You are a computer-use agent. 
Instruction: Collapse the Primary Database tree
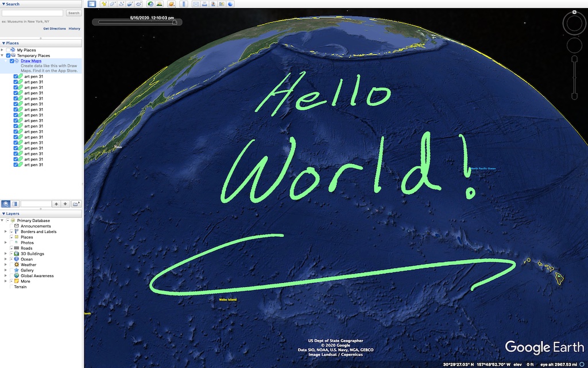pos(2,221)
